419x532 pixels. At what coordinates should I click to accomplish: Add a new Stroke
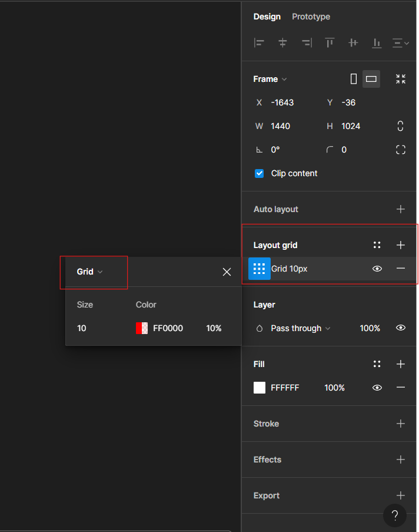401,424
